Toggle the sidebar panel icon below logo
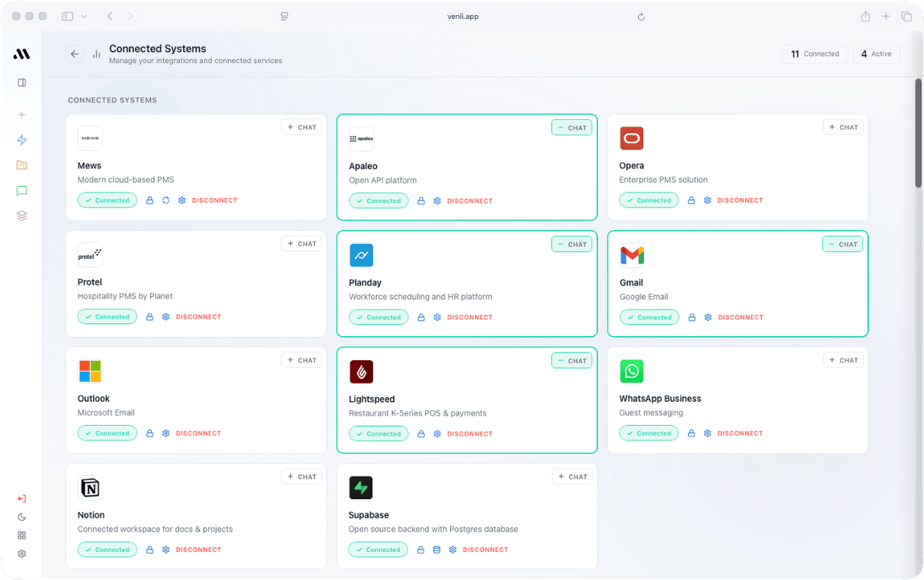This screenshot has height=580, width=924. pos(22,82)
